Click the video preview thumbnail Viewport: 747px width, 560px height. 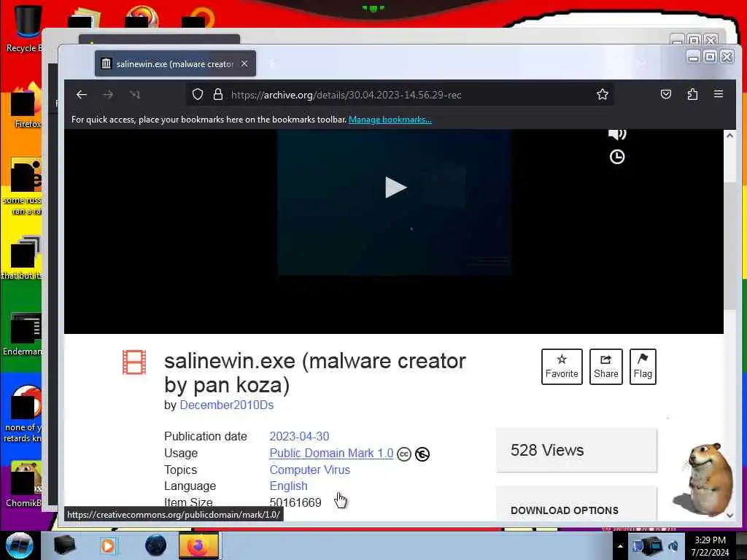pyautogui.click(x=395, y=203)
